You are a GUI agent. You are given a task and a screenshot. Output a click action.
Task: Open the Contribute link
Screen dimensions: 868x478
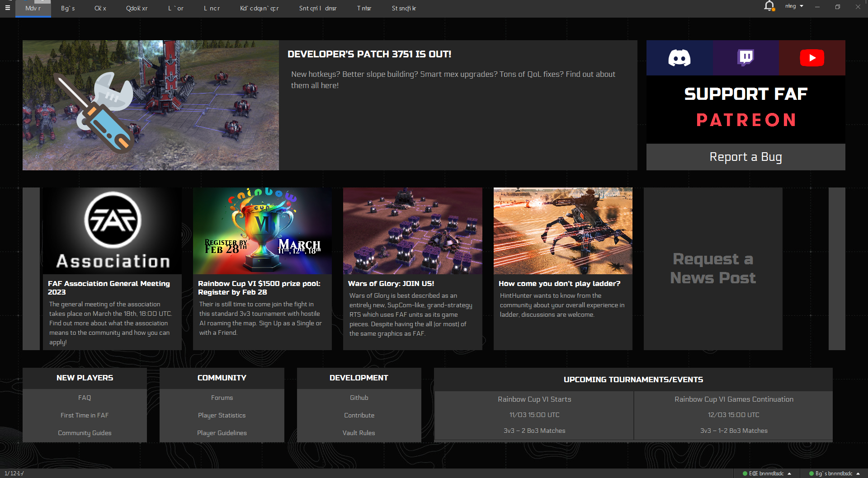359,415
